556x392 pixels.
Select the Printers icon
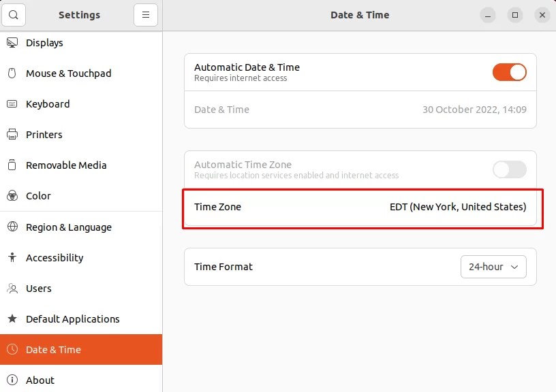click(11, 134)
